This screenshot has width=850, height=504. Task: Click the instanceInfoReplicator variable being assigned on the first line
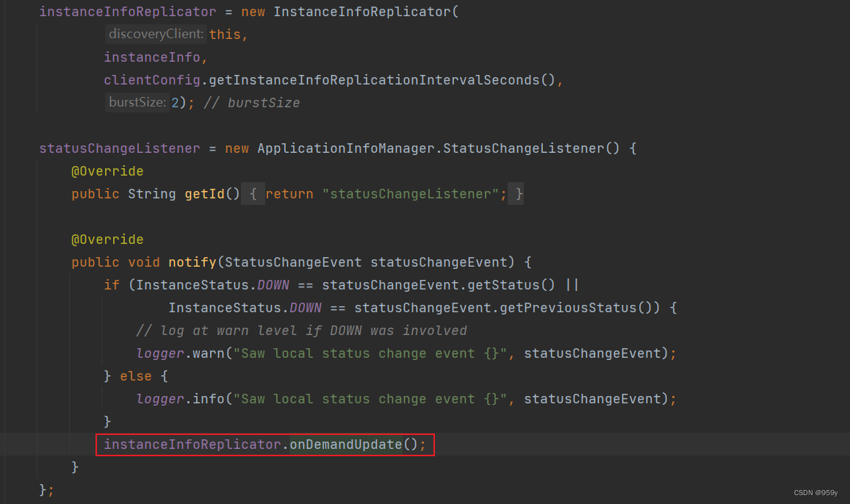coord(127,11)
